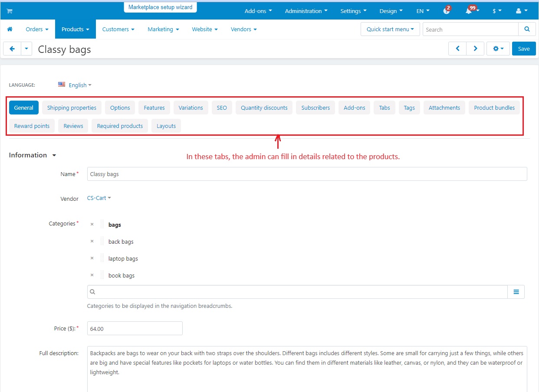
Task: Remove the 'laptop bags' category
Action: [x=92, y=258]
